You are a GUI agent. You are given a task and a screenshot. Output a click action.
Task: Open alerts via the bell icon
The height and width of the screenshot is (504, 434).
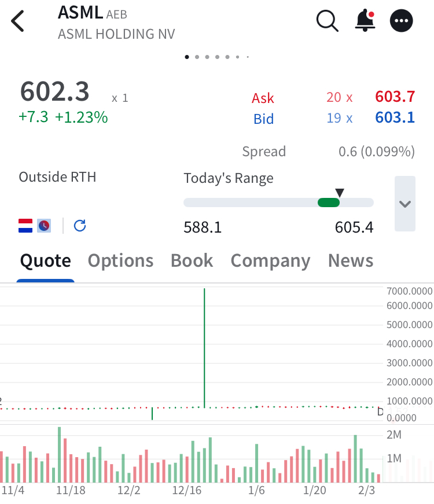pyautogui.click(x=365, y=20)
